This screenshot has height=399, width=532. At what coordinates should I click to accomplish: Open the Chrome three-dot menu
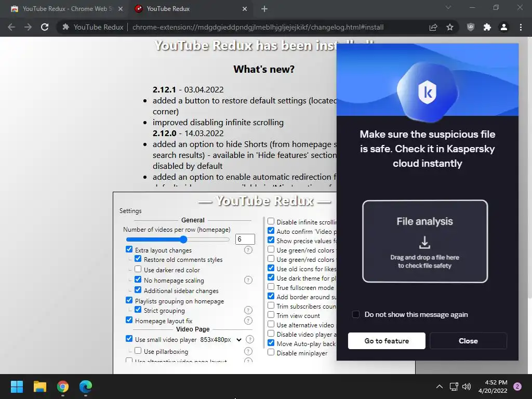[x=521, y=27]
